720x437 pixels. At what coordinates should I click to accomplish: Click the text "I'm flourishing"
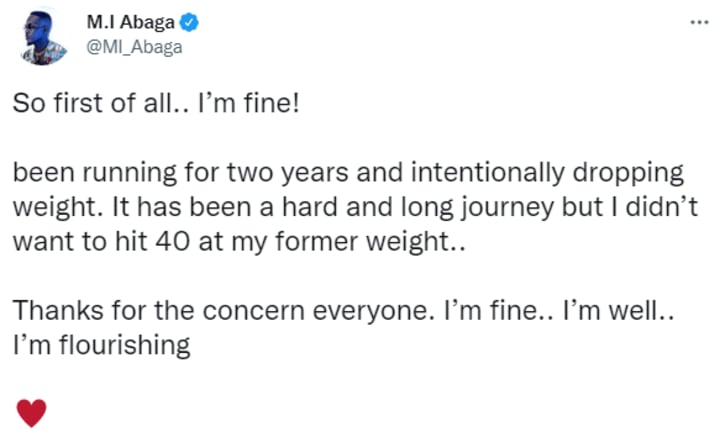click(101, 345)
